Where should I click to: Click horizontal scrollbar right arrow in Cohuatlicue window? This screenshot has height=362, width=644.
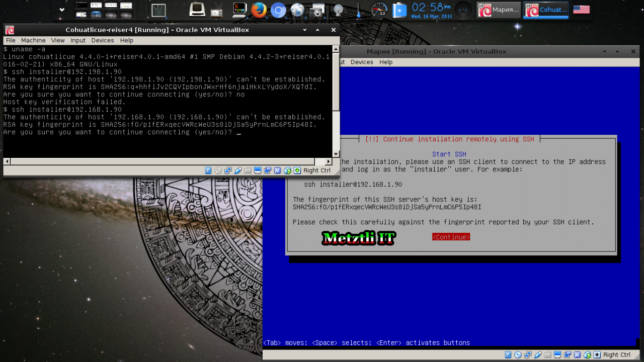329,161
